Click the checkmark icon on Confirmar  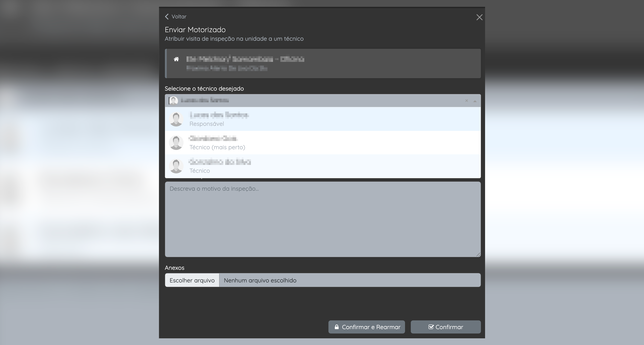point(431,327)
